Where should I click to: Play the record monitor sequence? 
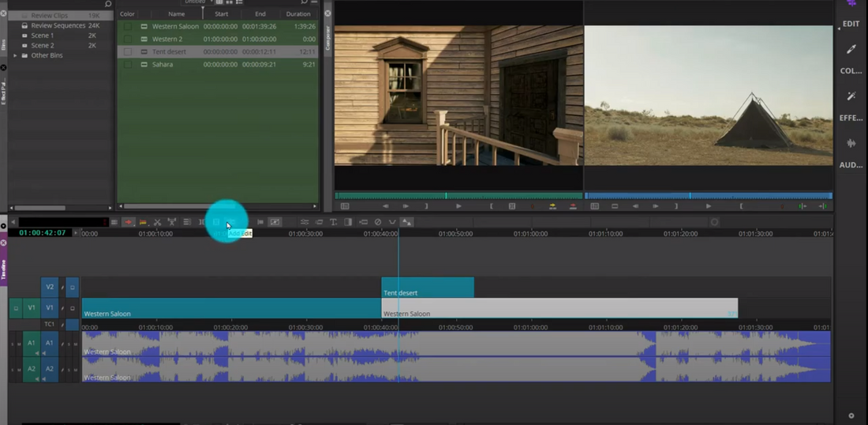click(x=708, y=206)
